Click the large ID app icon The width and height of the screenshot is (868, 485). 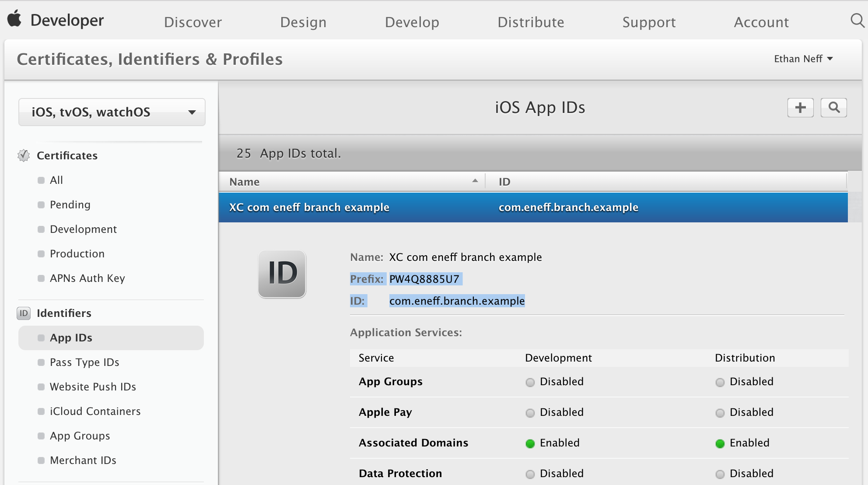[x=282, y=274]
